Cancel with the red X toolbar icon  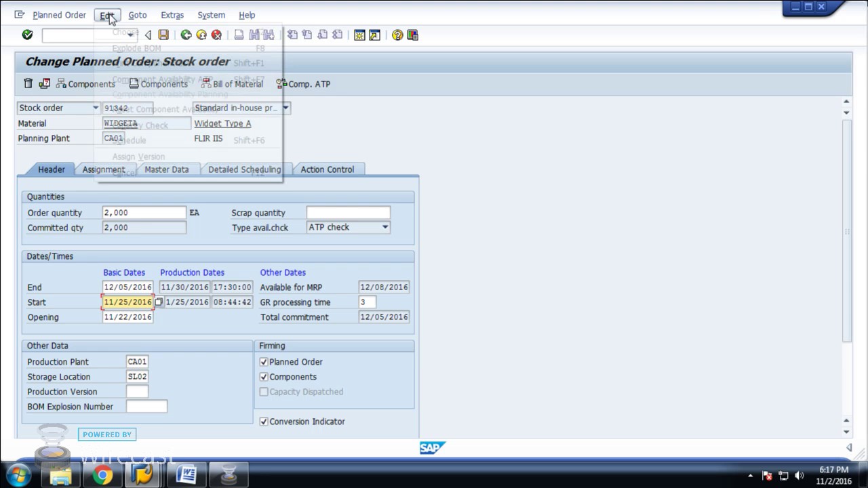pyautogui.click(x=216, y=35)
